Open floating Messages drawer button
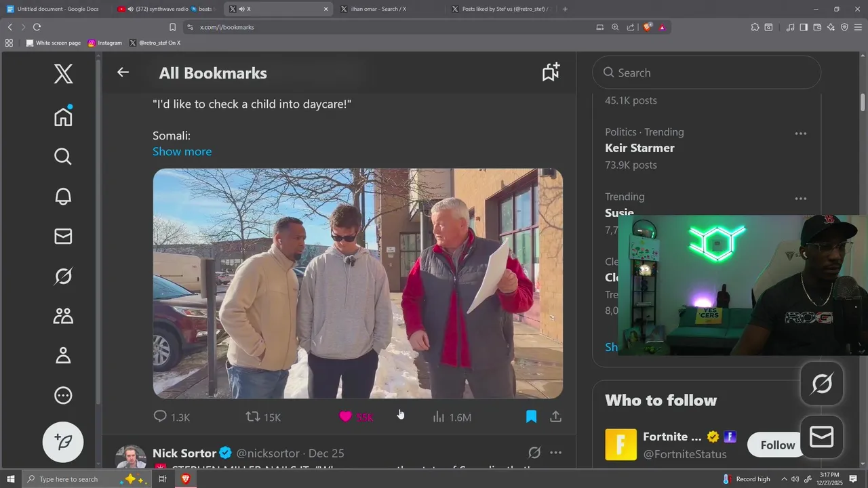868x488 pixels. pos(822,437)
